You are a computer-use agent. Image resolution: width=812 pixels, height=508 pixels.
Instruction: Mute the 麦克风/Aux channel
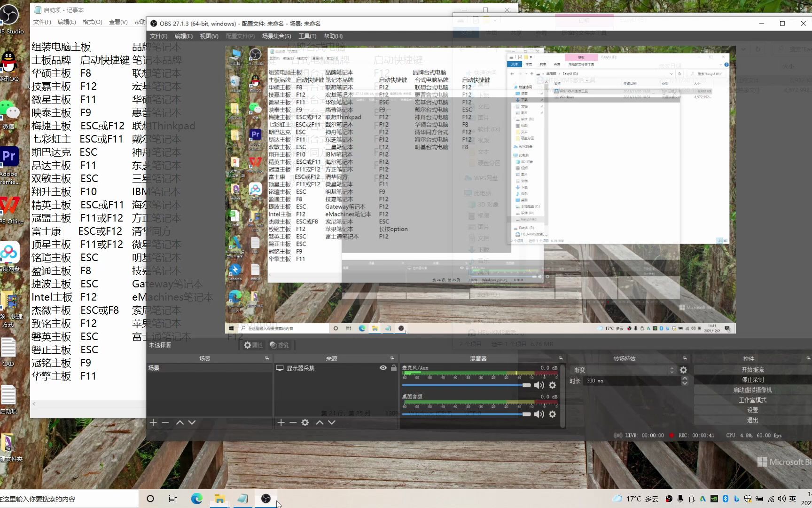[539, 385]
